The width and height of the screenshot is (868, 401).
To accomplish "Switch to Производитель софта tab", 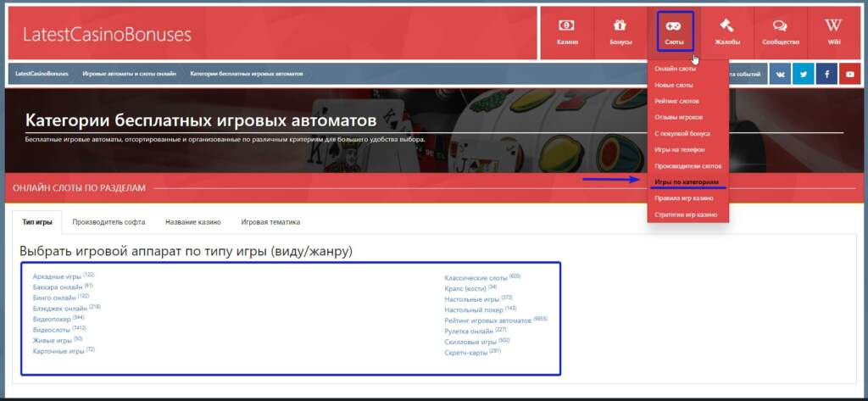I will (108, 222).
